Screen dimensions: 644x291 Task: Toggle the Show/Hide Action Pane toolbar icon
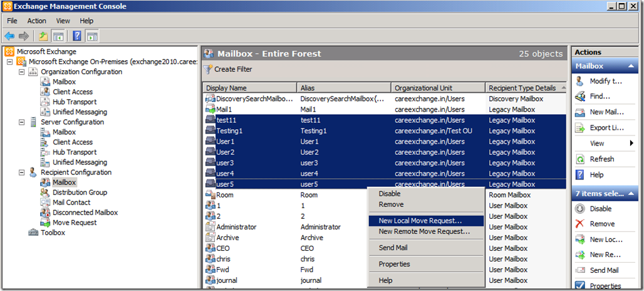(92, 36)
